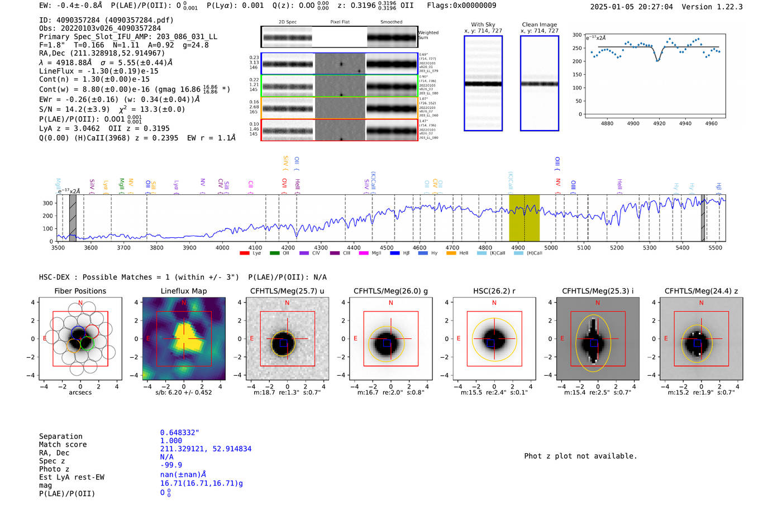Click the Flags:0x00000009 text

pos(461,5)
